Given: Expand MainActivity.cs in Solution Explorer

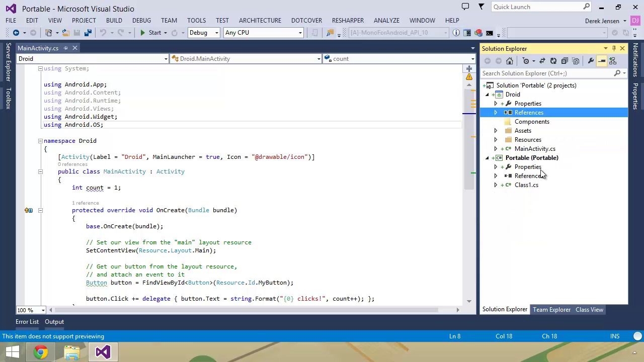Looking at the screenshot, I should pyautogui.click(x=496, y=149).
